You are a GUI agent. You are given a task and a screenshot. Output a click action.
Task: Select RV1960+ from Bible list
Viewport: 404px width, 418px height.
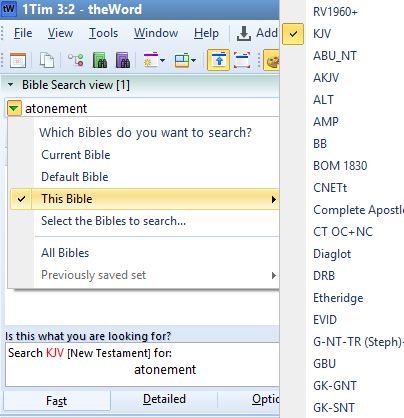click(335, 12)
